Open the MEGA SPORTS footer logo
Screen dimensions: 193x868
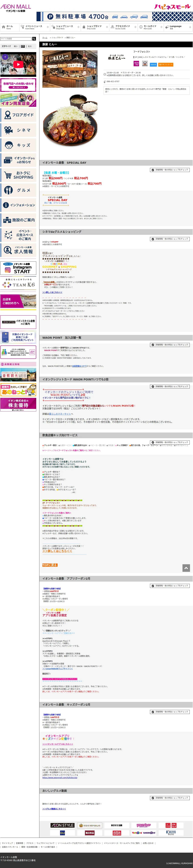(x=117, y=833)
